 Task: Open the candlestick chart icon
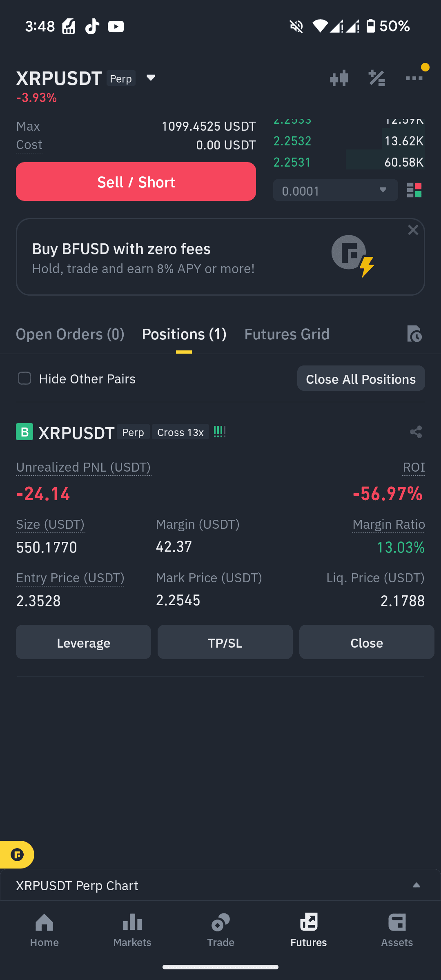click(x=339, y=78)
